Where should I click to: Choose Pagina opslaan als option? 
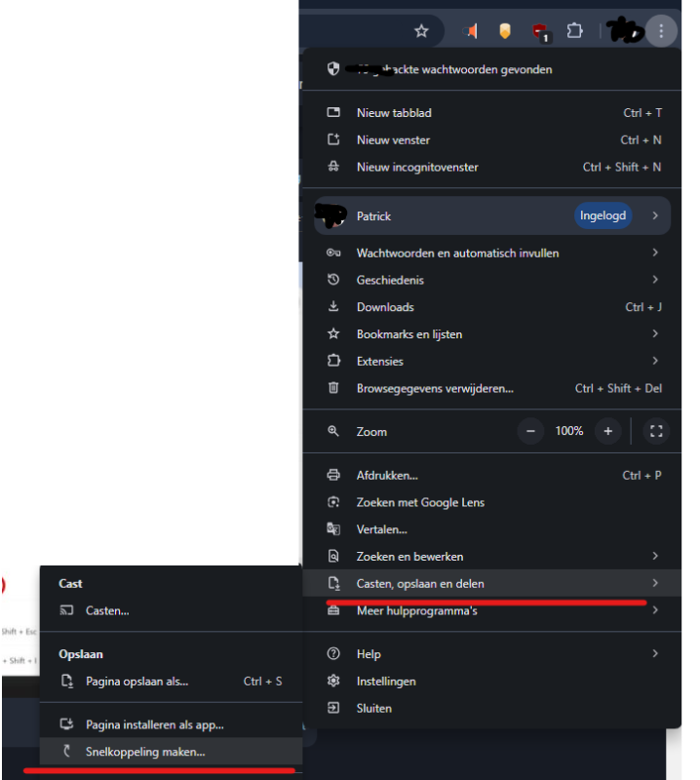point(137,682)
